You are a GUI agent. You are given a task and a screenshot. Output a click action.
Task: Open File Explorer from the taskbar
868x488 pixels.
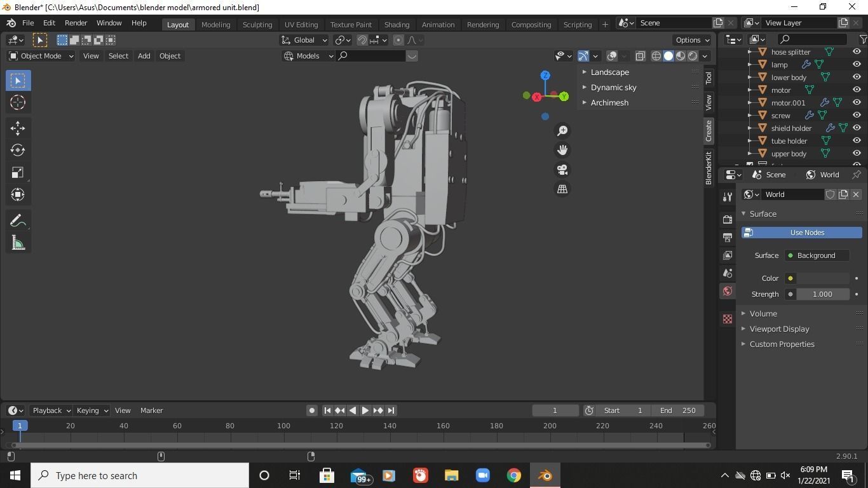point(451,475)
